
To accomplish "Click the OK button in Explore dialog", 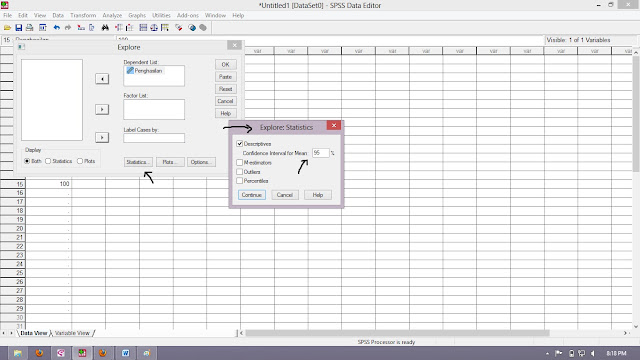I will pyautogui.click(x=225, y=64).
